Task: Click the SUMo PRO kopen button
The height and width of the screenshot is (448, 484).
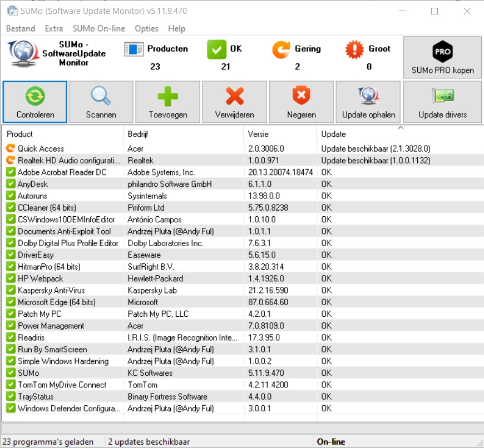Action: tap(442, 57)
